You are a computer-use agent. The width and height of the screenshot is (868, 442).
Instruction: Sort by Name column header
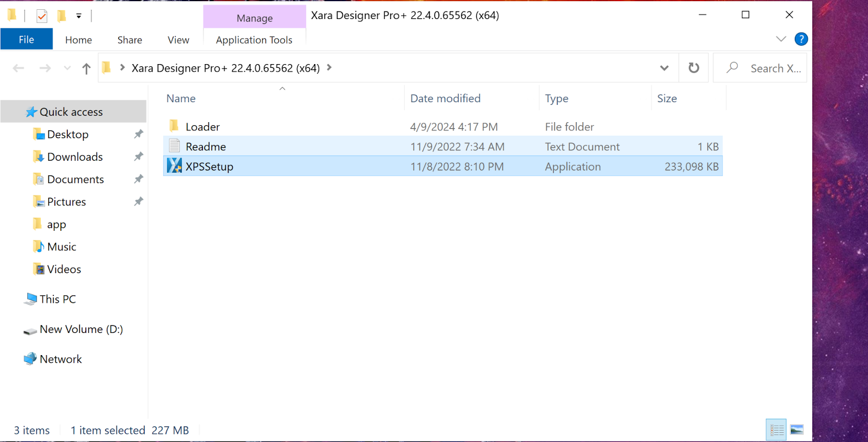click(181, 98)
